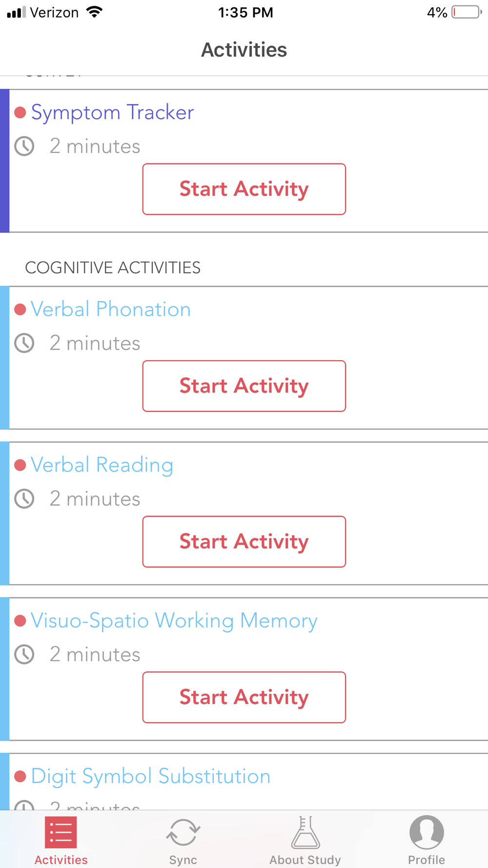Tap the clock icon under Verbal Reading
This screenshot has width=488, height=868.
tap(24, 498)
